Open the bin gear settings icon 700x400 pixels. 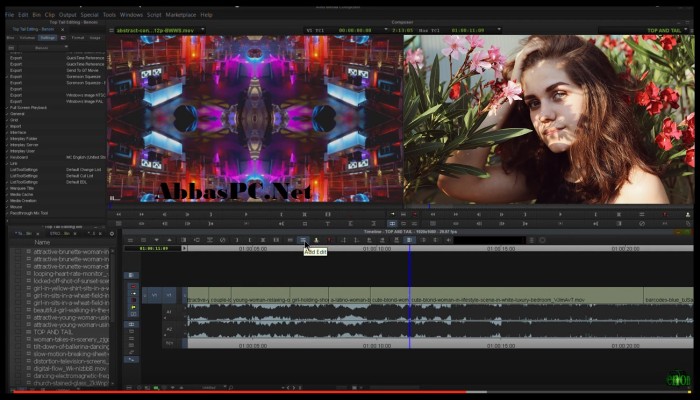tap(112, 233)
